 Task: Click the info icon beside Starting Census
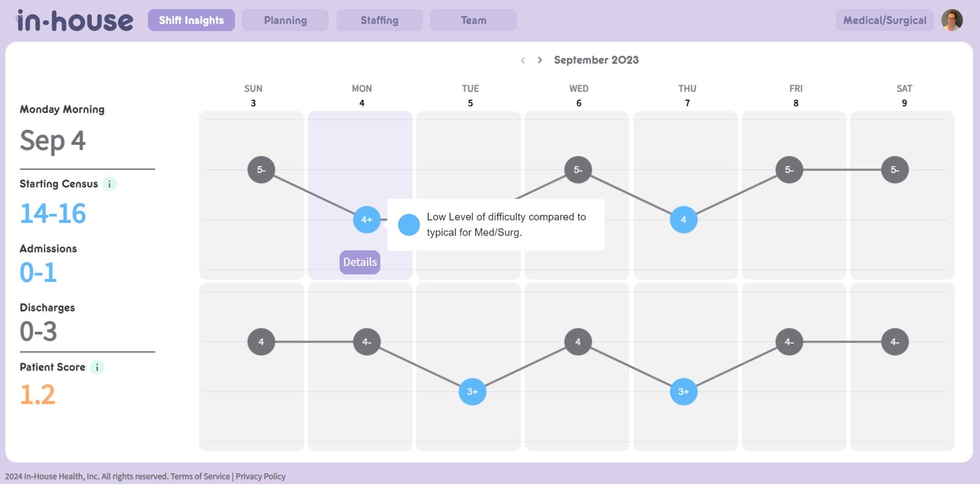(x=109, y=184)
